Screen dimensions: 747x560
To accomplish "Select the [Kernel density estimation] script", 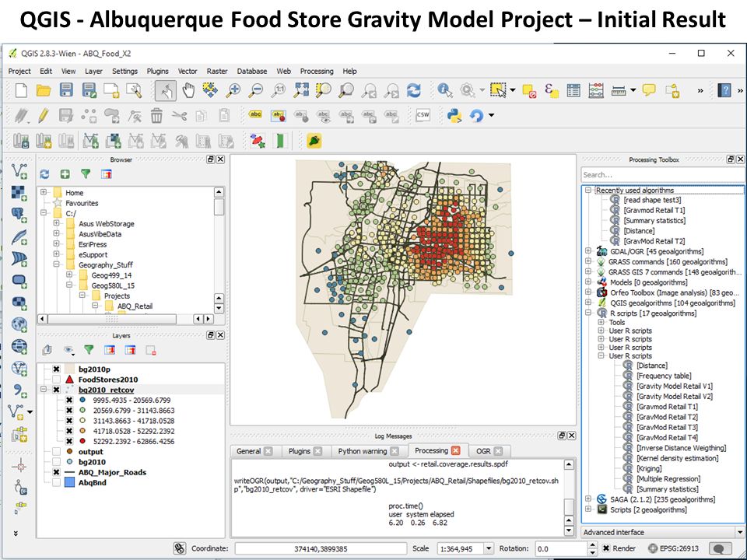I will click(678, 458).
